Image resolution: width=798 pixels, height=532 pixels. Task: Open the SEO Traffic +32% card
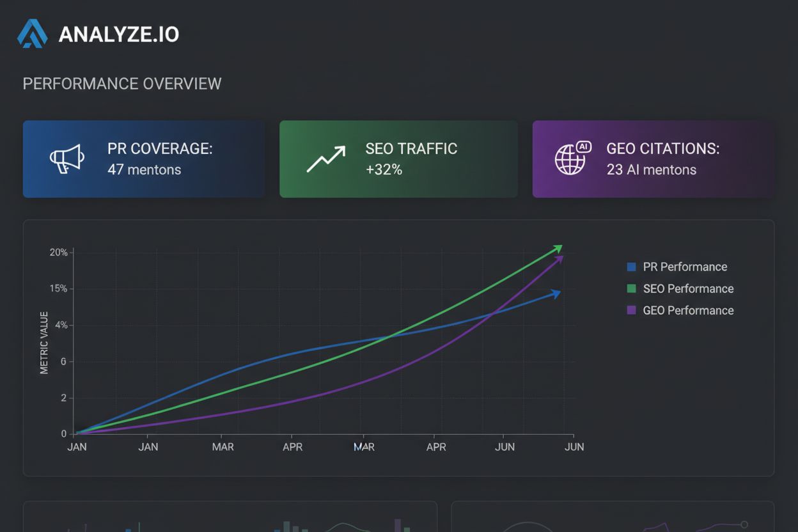[x=398, y=159]
